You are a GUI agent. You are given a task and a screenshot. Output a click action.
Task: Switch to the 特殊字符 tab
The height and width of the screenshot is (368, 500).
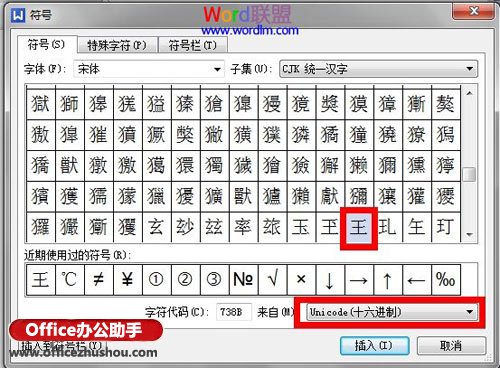(x=117, y=45)
